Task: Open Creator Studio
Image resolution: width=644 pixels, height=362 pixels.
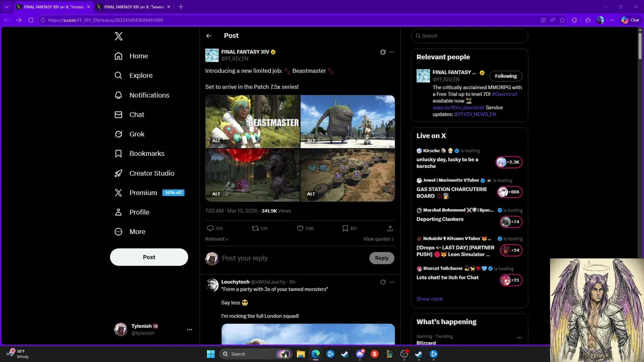Action: point(144,173)
